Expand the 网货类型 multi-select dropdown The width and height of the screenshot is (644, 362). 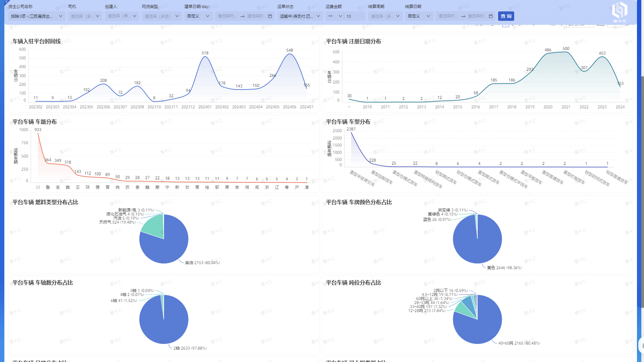point(162,16)
